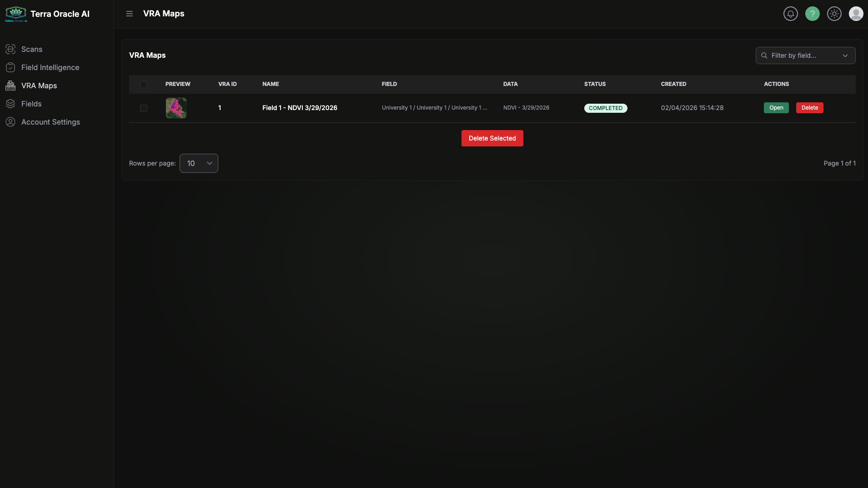Click the Terra Oracle AI logo
Screen dimensions: 868x488
(15, 13)
